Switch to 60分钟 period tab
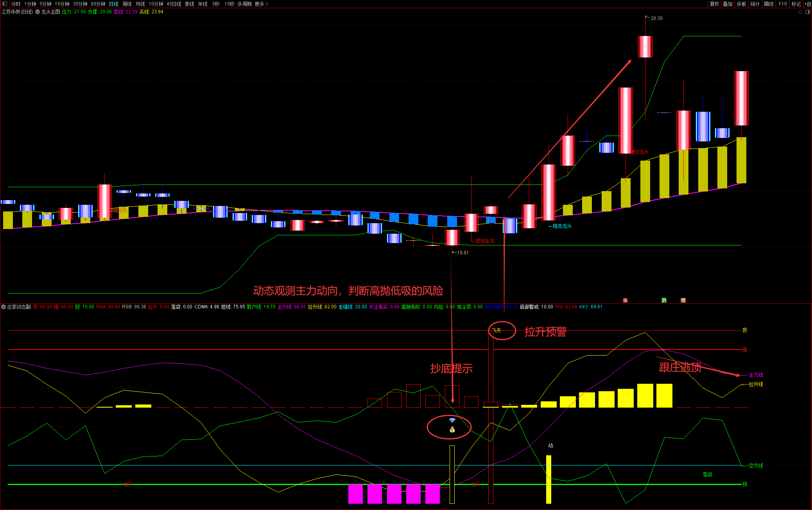Image resolution: width=812 pixels, height=510 pixels. 98,4
